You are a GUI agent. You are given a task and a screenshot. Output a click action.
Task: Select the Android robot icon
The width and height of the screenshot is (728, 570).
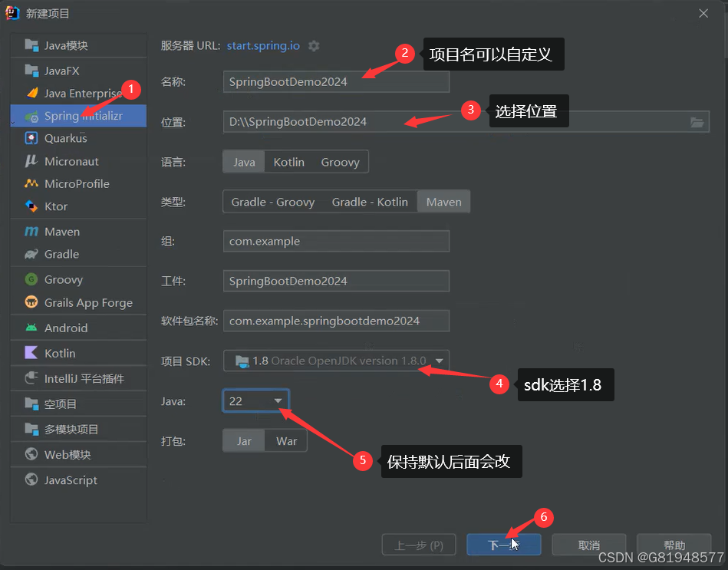[x=31, y=328]
